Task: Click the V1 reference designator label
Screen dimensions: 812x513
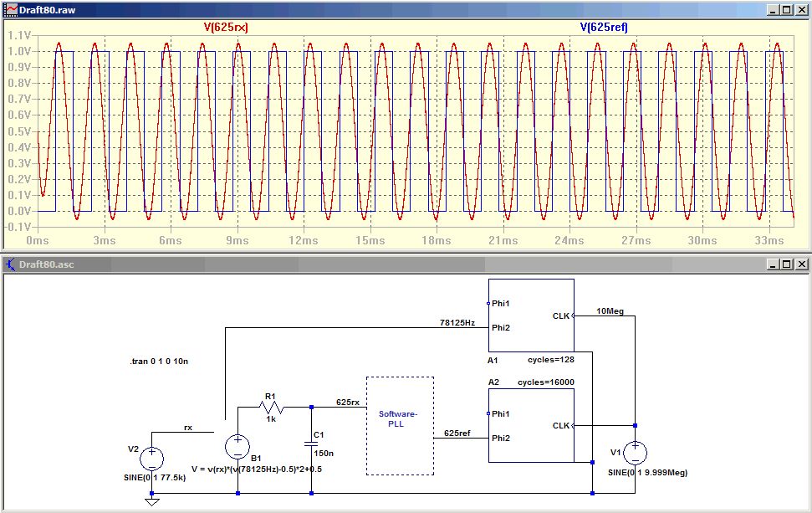Action: pyautogui.click(x=615, y=453)
